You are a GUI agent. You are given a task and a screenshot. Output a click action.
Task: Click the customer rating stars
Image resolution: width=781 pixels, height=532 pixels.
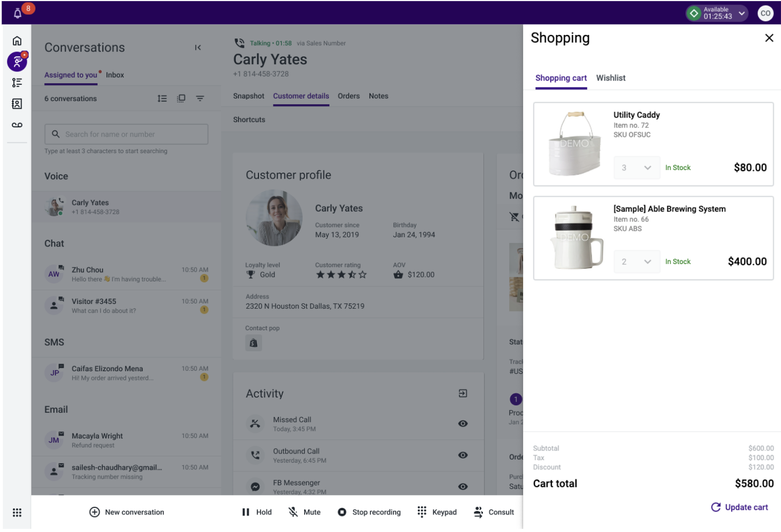click(x=341, y=275)
